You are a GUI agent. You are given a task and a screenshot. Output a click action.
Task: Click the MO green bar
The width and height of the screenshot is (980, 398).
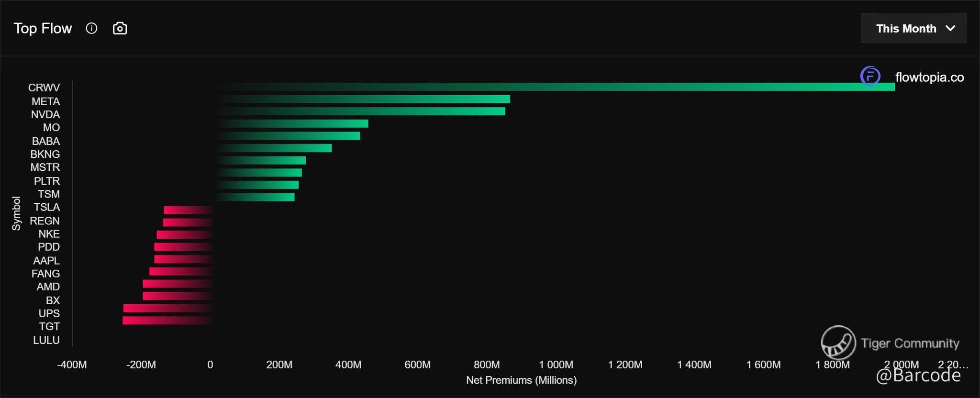291,123
